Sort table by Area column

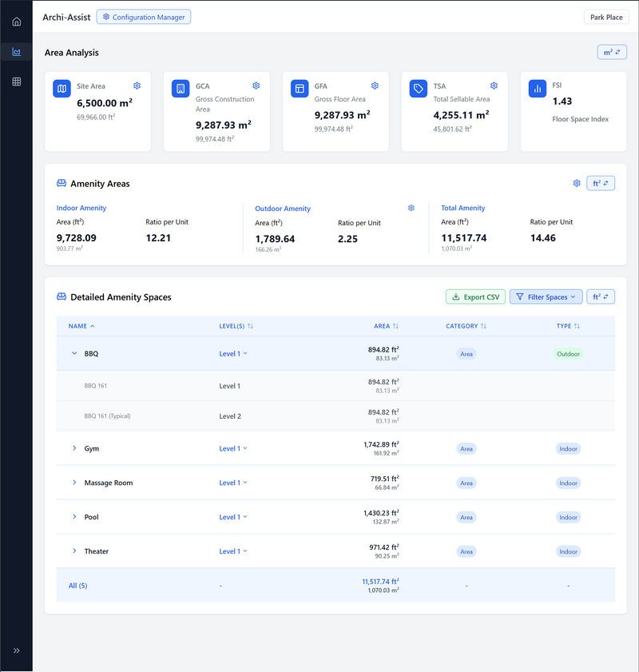click(x=387, y=326)
